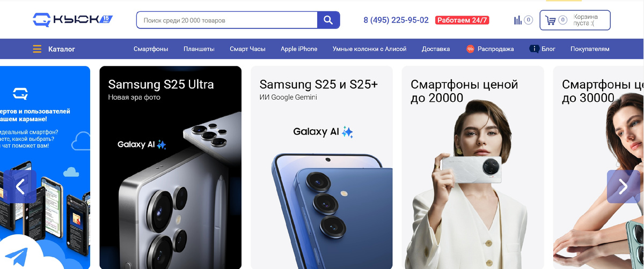Click the Блог info icon
644x269 pixels.
coord(534,49)
